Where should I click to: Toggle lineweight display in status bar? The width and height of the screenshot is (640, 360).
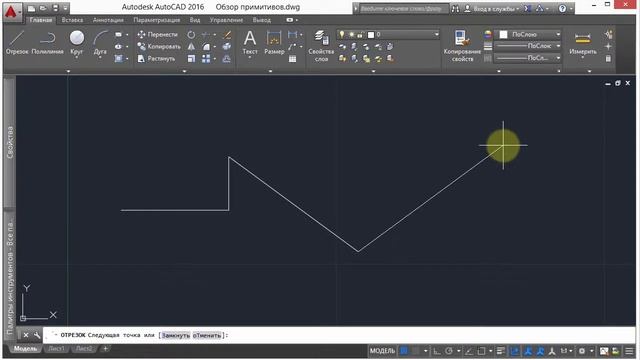tap(501, 351)
